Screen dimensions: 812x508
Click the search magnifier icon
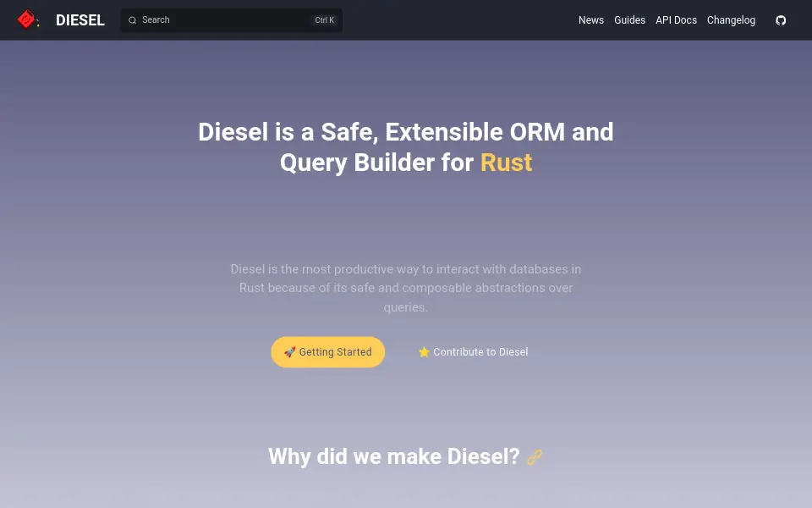[133, 20]
